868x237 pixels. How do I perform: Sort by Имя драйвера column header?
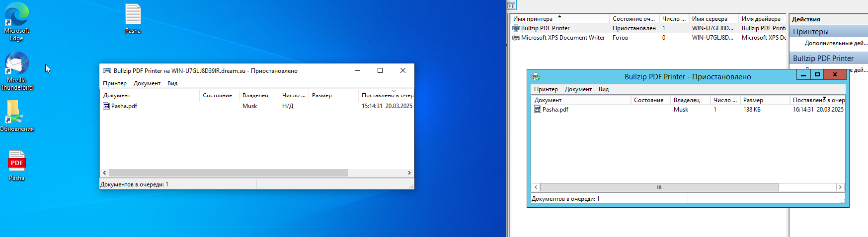(x=763, y=19)
